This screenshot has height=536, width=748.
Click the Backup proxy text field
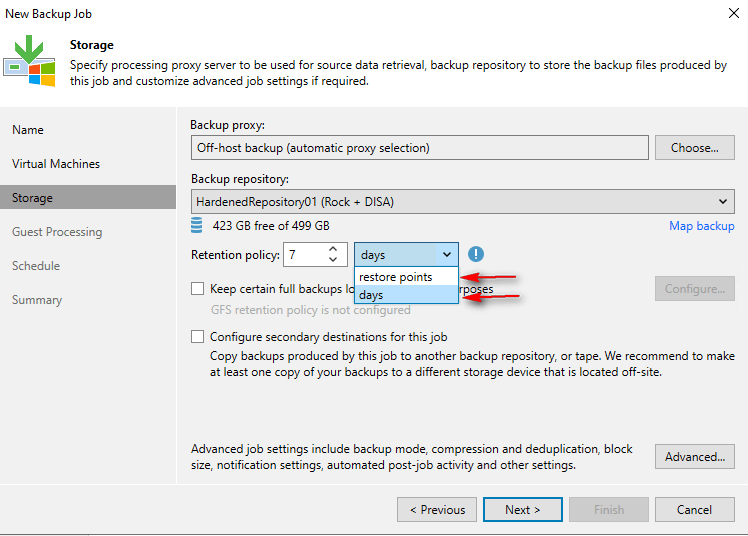point(419,148)
